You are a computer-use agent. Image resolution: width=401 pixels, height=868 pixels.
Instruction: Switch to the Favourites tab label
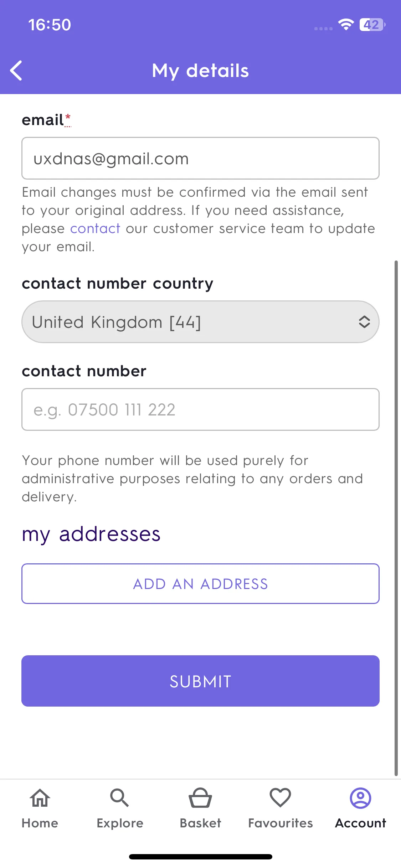coord(281,823)
